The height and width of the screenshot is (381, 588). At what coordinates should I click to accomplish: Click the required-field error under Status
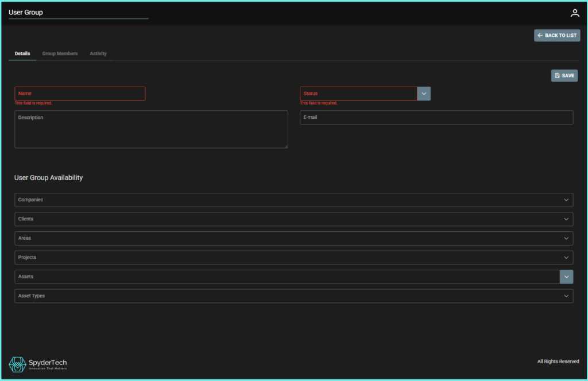(319, 103)
